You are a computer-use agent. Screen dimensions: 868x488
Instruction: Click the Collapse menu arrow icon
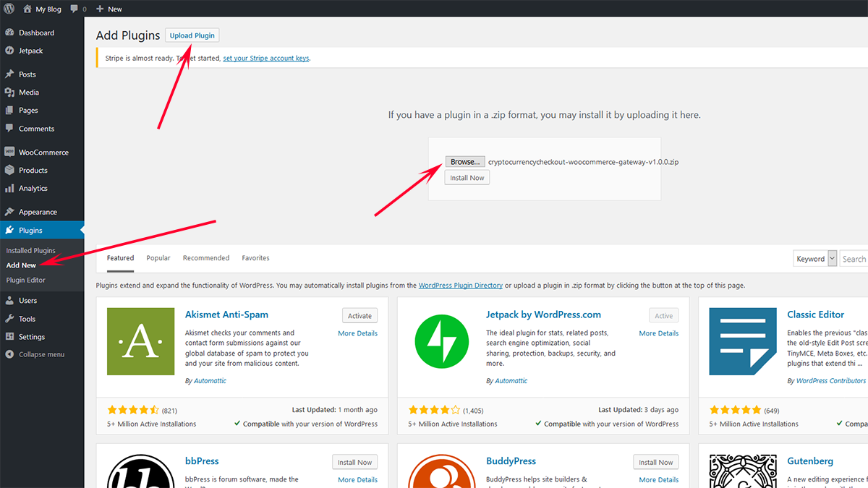point(9,354)
